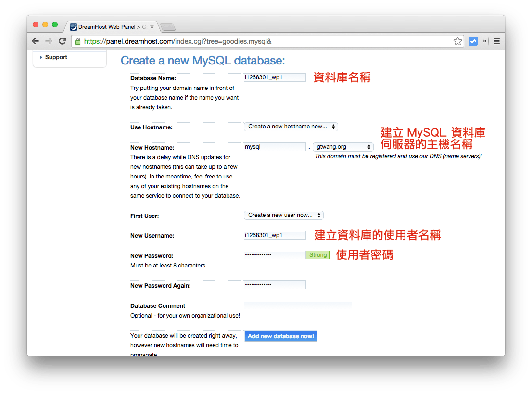532x394 pixels.
Task: Click the Strong password strength indicator
Action: point(317,255)
